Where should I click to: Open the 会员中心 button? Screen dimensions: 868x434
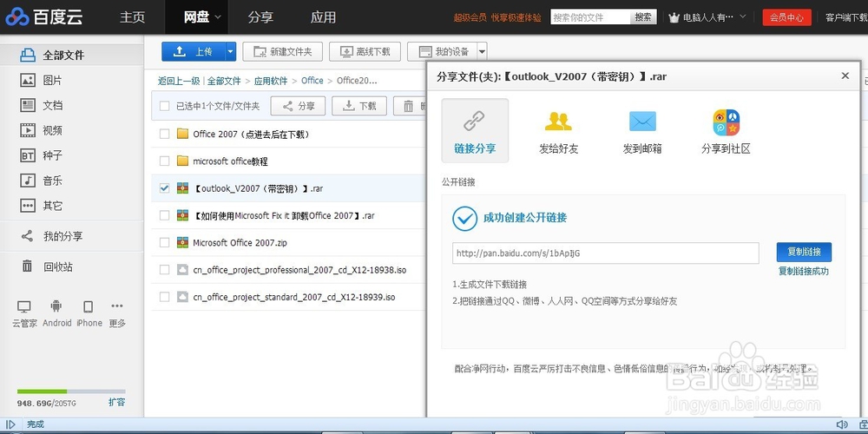(786, 17)
